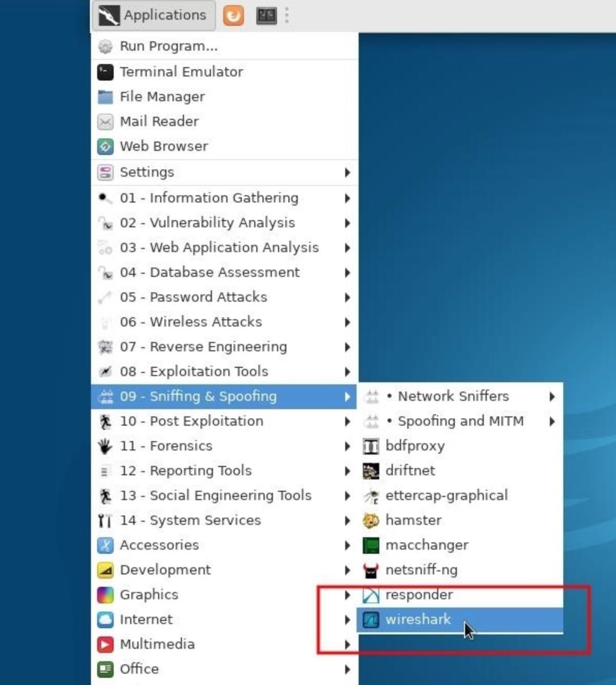This screenshot has width=616, height=685.
Task: Open responder
Action: click(x=420, y=595)
